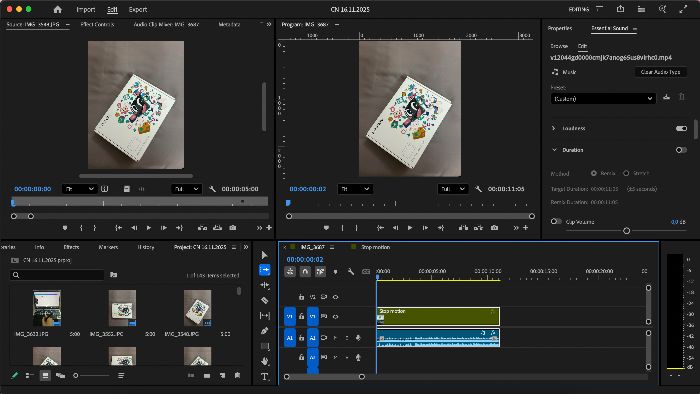Open Quick Export share icon
The height and width of the screenshot is (394, 700).
[x=620, y=9]
